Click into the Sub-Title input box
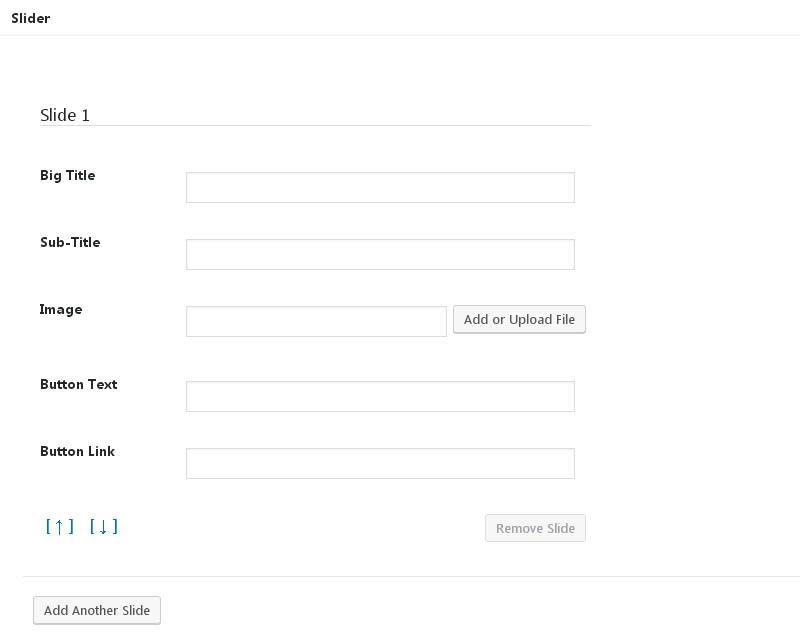Viewport: 800px width, 642px height. point(380,254)
